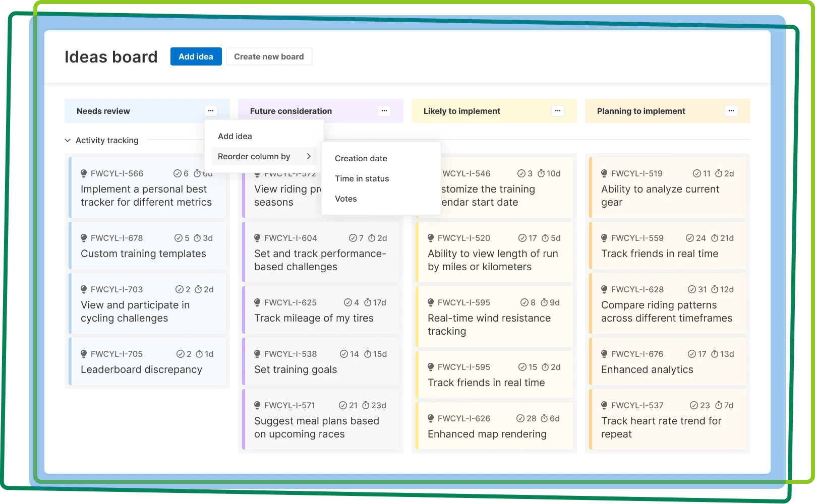Viewport: 815px width, 504px height.
Task: Choose Time in status sort option
Action: coord(362,178)
